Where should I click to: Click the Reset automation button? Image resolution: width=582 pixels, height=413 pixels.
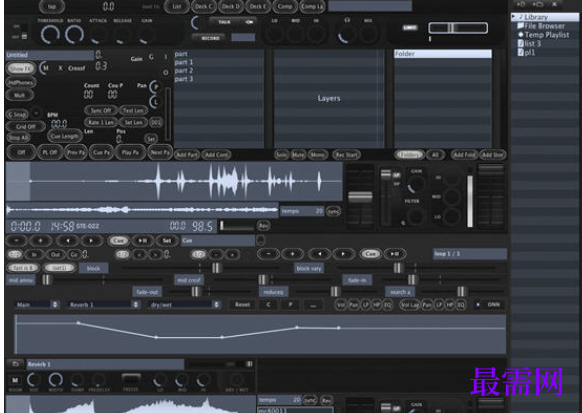[x=242, y=305]
